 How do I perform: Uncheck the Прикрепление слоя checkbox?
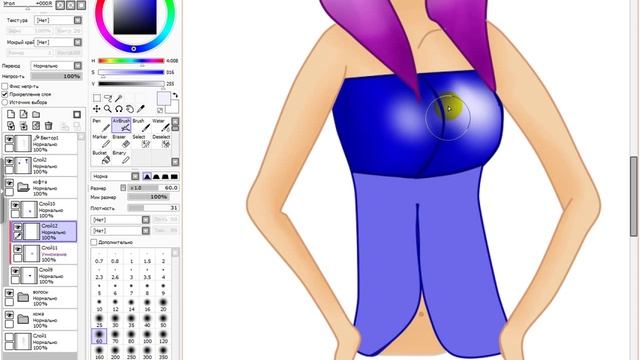[4, 94]
